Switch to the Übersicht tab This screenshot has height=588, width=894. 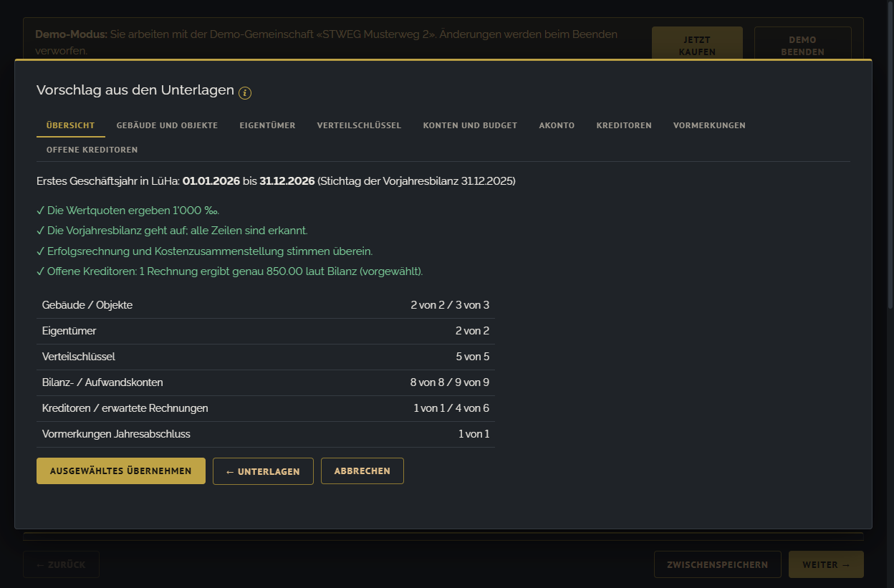71,125
